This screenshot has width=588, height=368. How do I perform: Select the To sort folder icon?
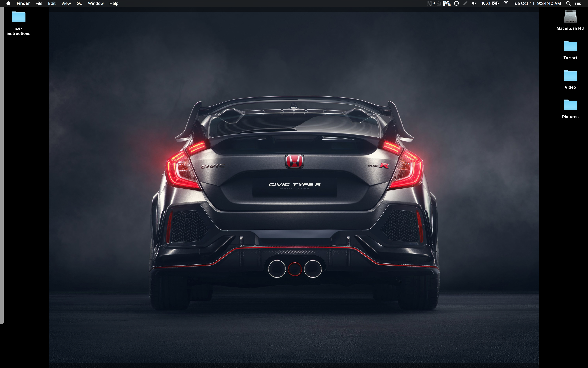pos(570,46)
